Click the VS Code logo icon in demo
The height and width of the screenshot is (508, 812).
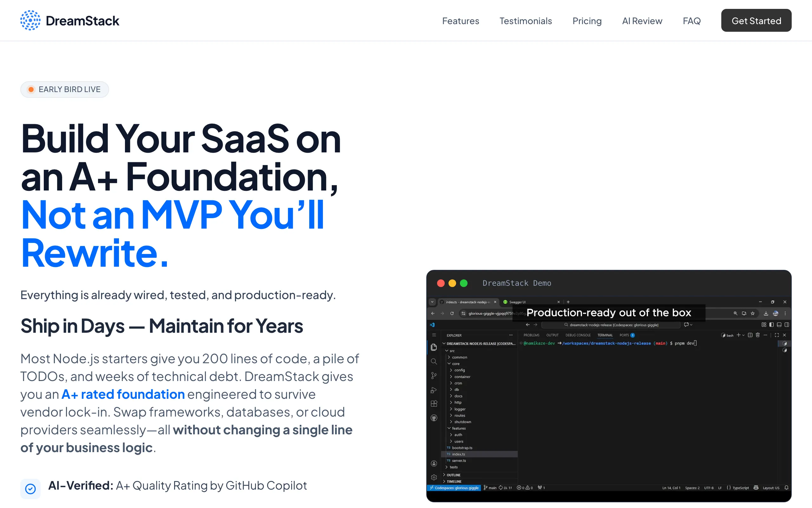(x=432, y=324)
